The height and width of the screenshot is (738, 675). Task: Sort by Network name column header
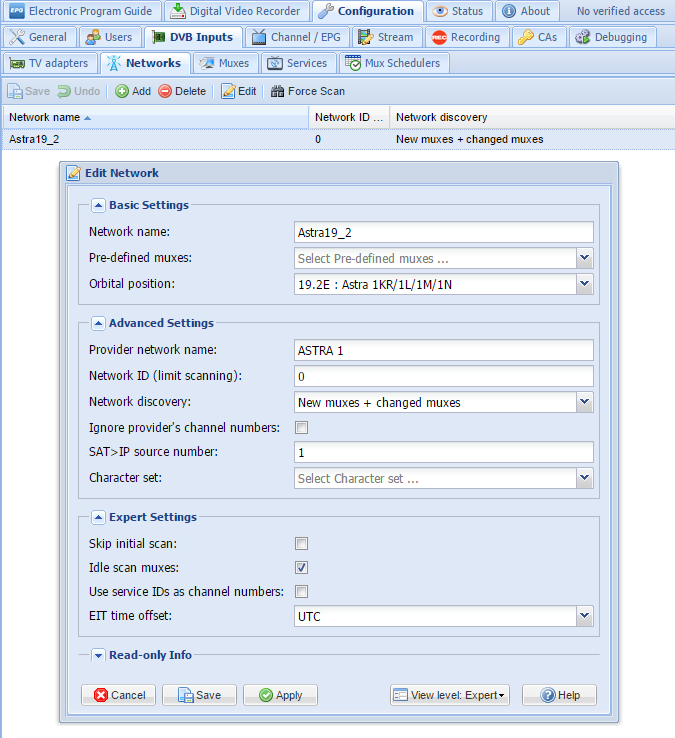pos(155,117)
